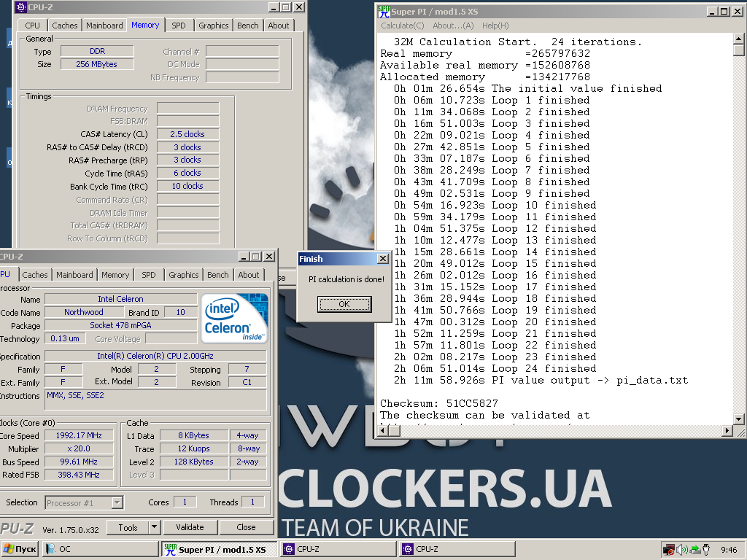
Task: Click the Size value 256 MBytes
Action: pos(97,64)
